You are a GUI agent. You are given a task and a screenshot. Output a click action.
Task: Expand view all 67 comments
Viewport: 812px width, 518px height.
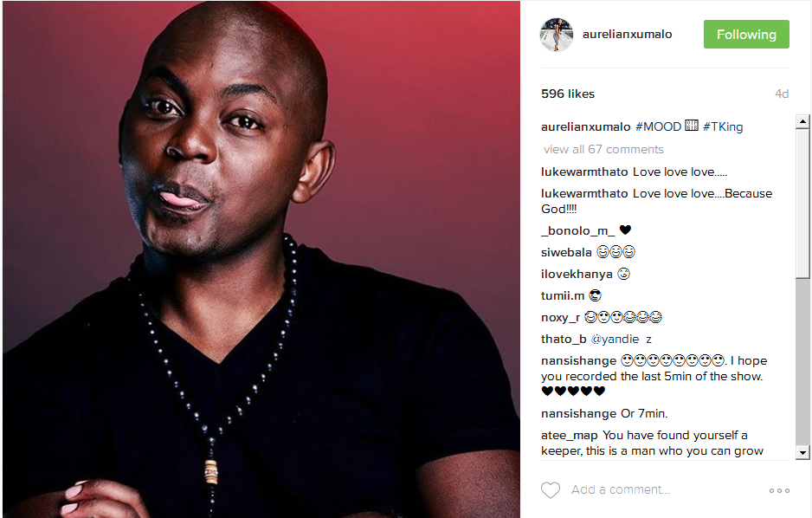[603, 150]
